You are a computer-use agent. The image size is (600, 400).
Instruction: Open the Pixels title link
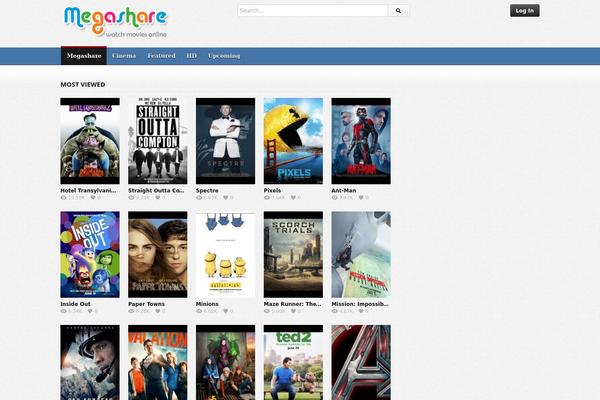click(272, 190)
